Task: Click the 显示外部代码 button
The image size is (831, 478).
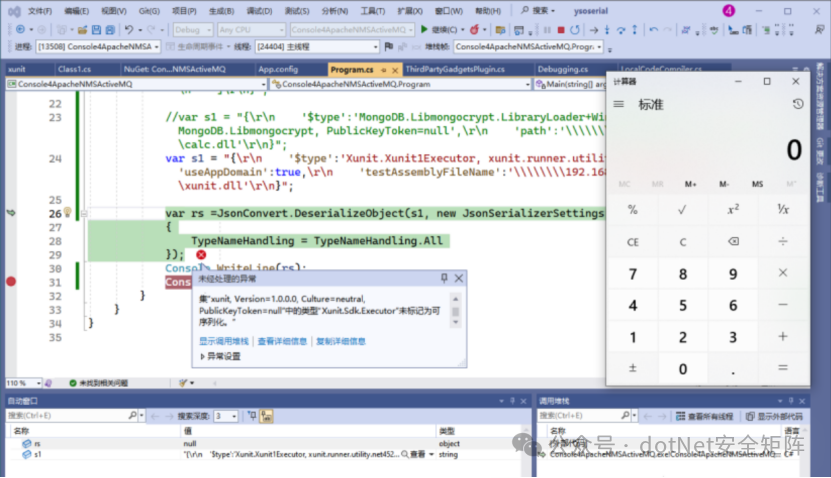Action: click(x=774, y=417)
